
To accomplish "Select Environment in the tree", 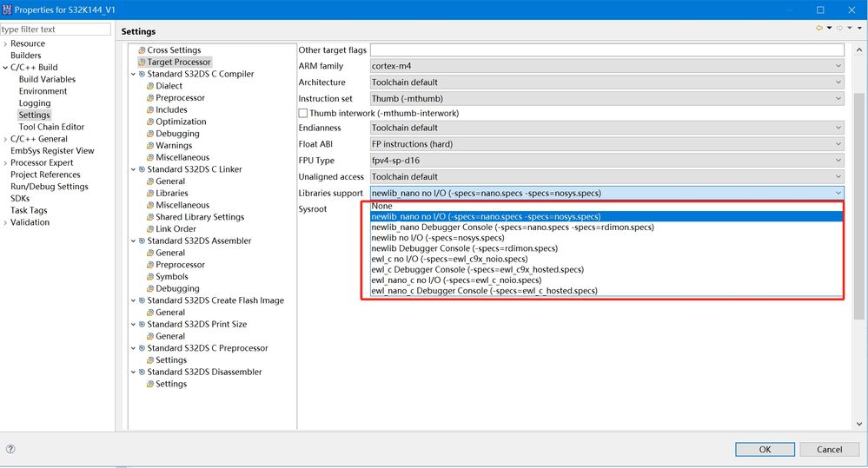I will click(x=43, y=91).
